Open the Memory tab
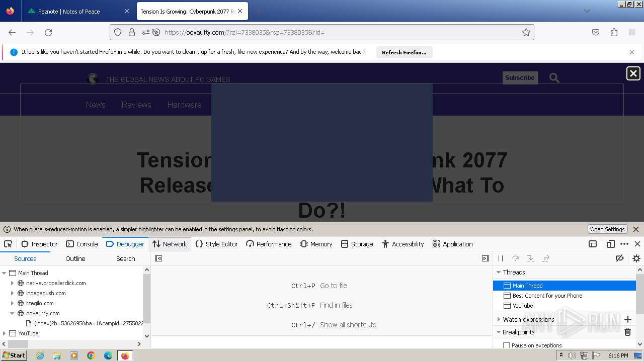The image size is (644, 362). point(316,244)
